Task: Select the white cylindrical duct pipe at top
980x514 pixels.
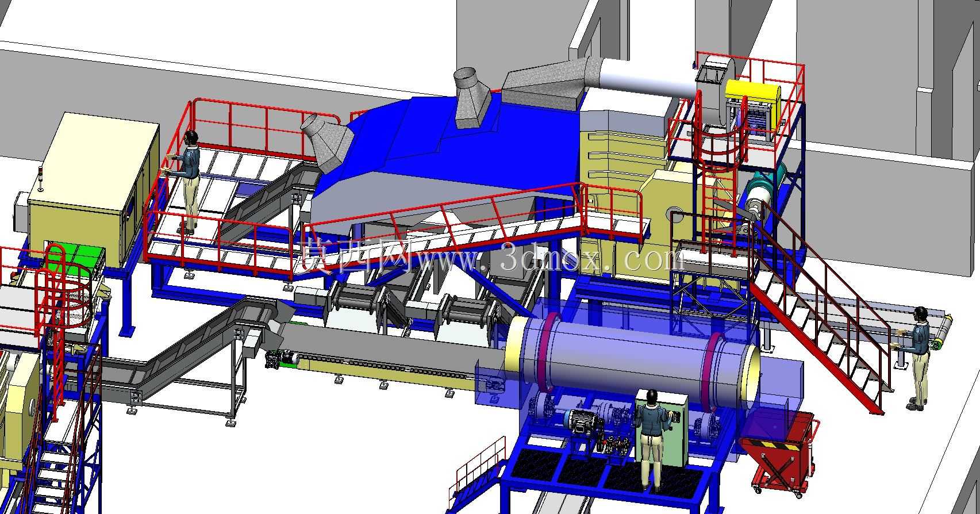Action: [x=647, y=76]
